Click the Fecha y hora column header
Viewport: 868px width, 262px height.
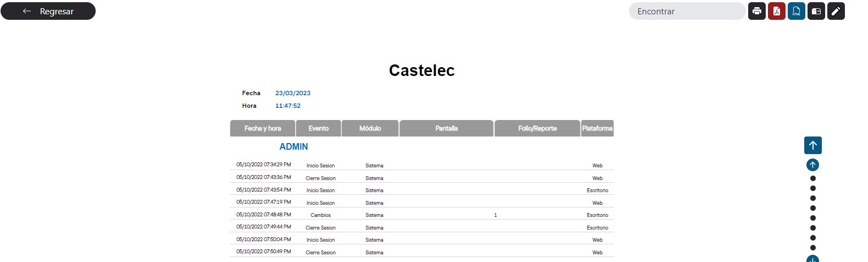pyautogui.click(x=263, y=128)
